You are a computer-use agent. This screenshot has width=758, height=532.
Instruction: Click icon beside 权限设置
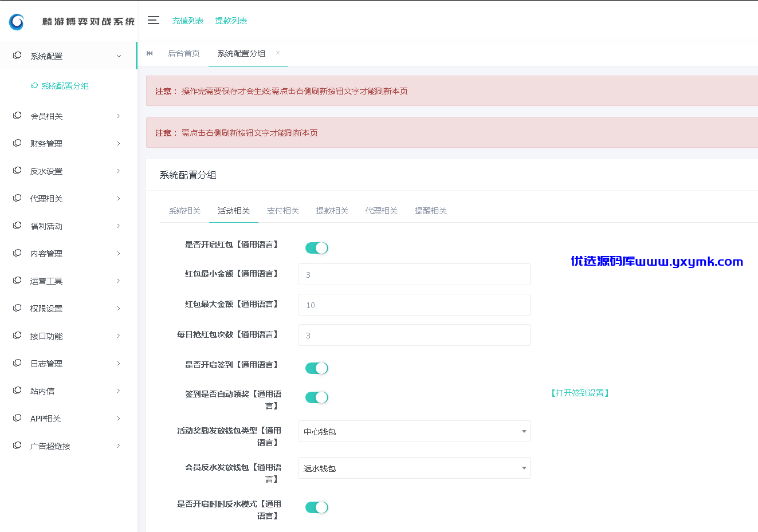[x=17, y=308]
